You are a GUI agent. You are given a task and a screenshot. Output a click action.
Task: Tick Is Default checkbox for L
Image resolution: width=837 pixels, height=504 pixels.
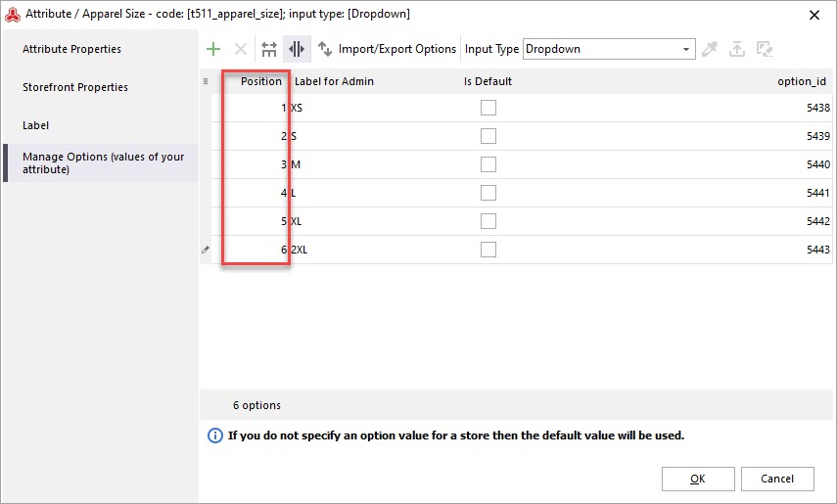(488, 193)
